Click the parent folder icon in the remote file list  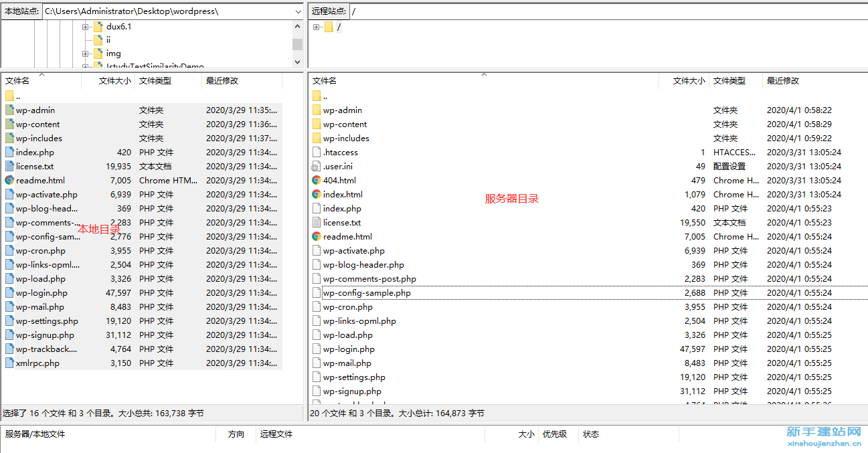coord(317,96)
